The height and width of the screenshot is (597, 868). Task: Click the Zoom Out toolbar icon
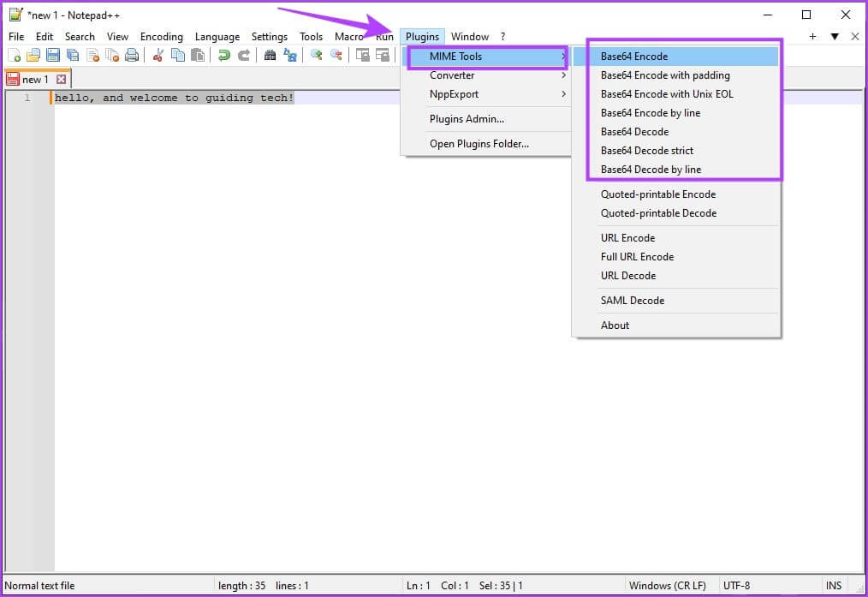[336, 55]
